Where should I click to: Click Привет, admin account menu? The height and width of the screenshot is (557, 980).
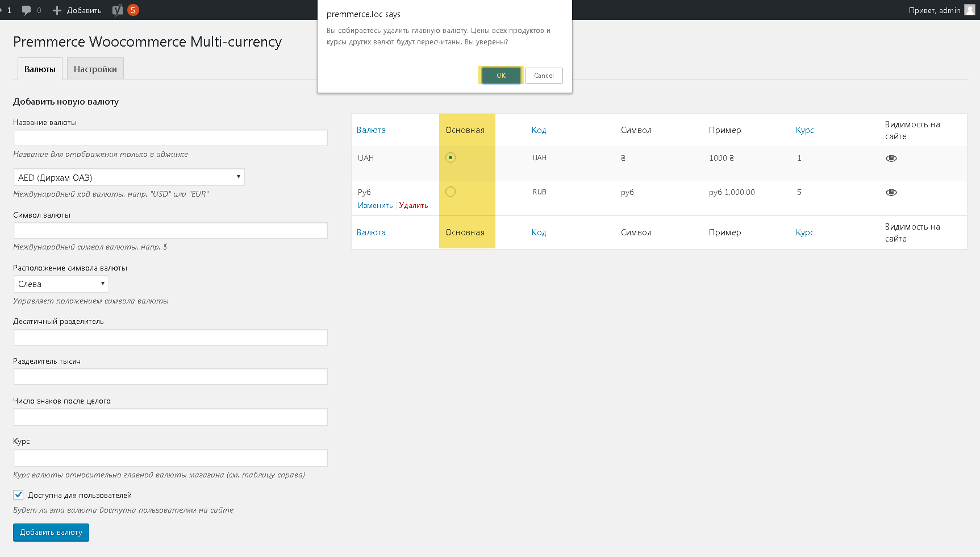941,10
